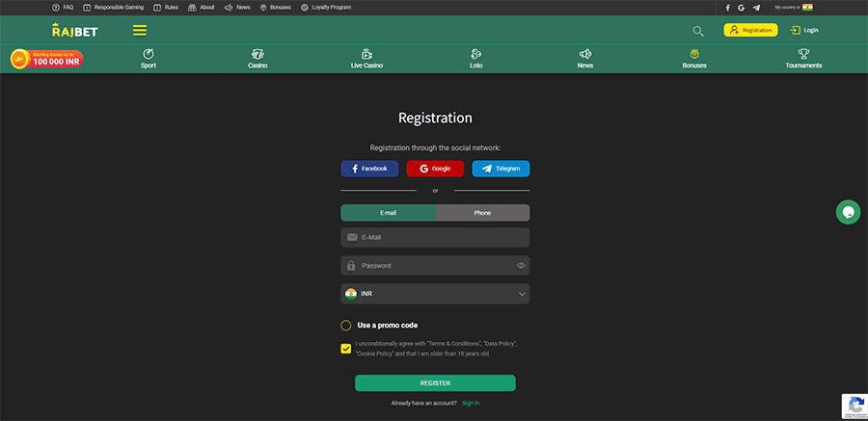Open the INR currency dropdown
The width and height of the screenshot is (868, 421).
pos(435,294)
